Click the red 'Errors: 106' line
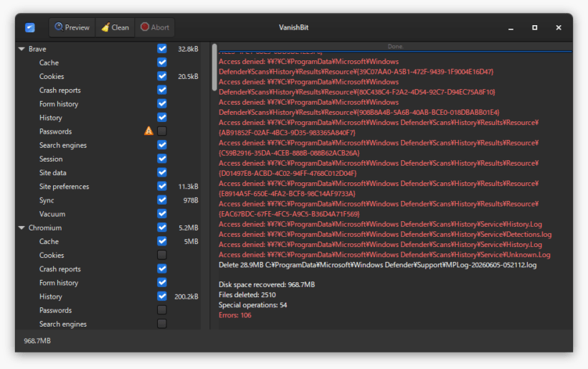The height and width of the screenshot is (369, 588). pyautogui.click(x=234, y=315)
